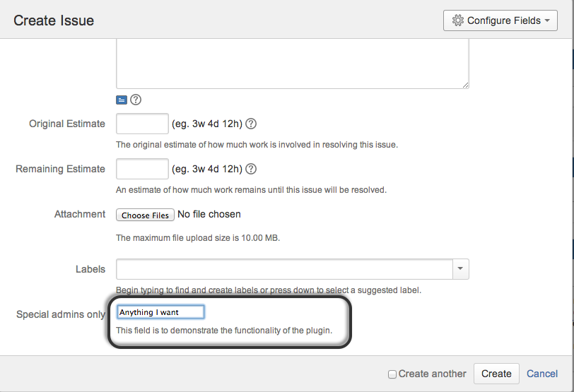Click 'The maximum file upload size is 10.00 MB.'
The height and width of the screenshot is (392, 574).
[x=198, y=238]
